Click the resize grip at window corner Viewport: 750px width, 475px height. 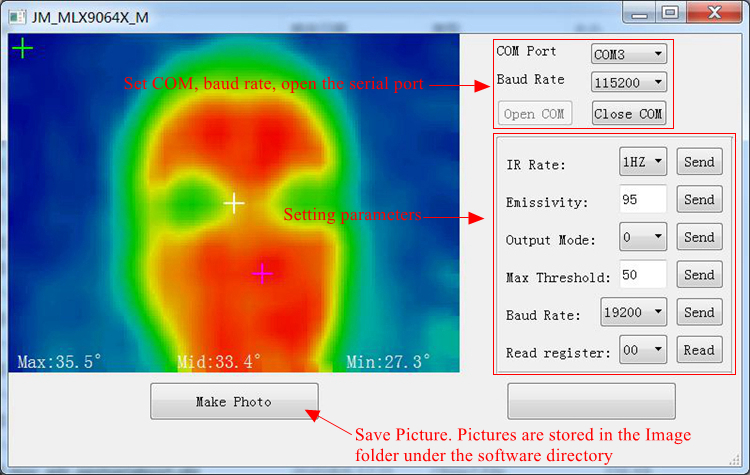(x=735, y=460)
